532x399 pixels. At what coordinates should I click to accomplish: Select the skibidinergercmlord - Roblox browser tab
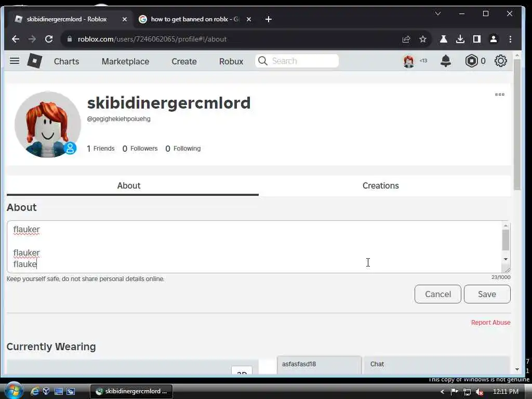(x=66, y=19)
